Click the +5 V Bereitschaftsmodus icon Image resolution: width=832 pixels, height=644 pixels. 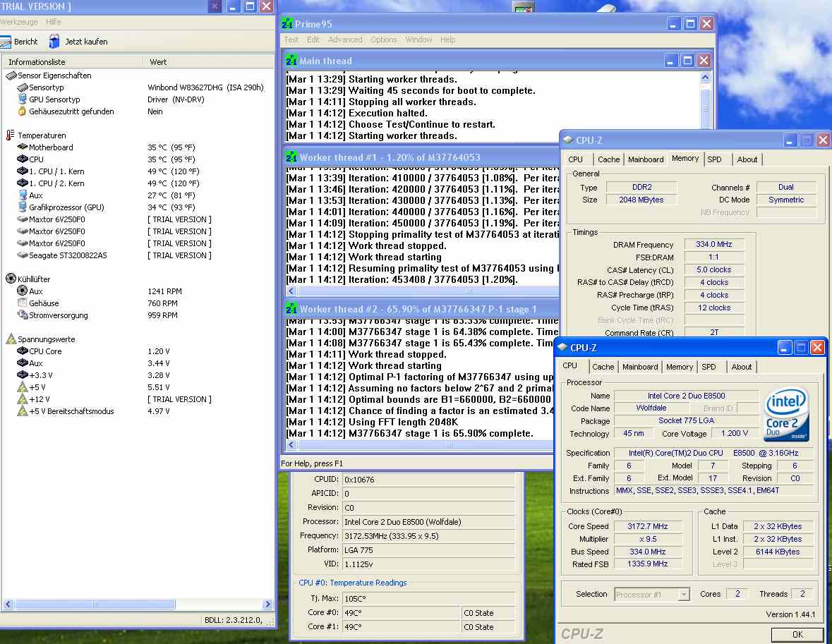tap(23, 411)
